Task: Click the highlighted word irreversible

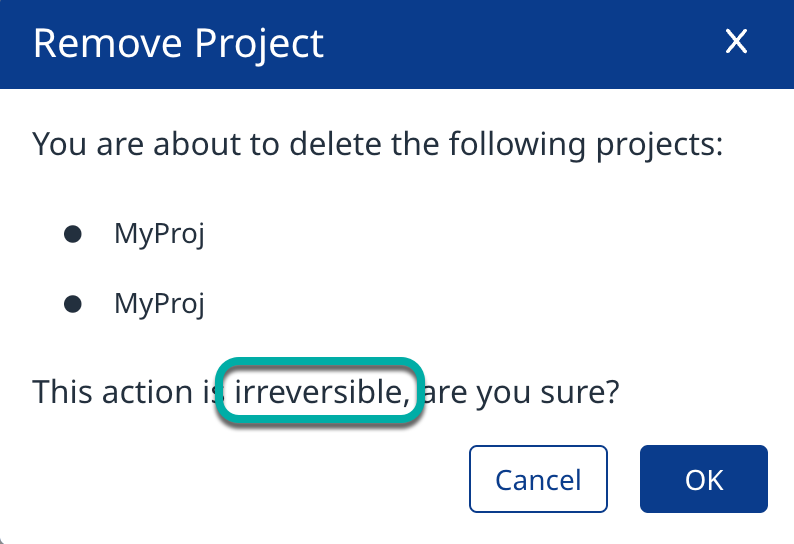Action: [318, 391]
